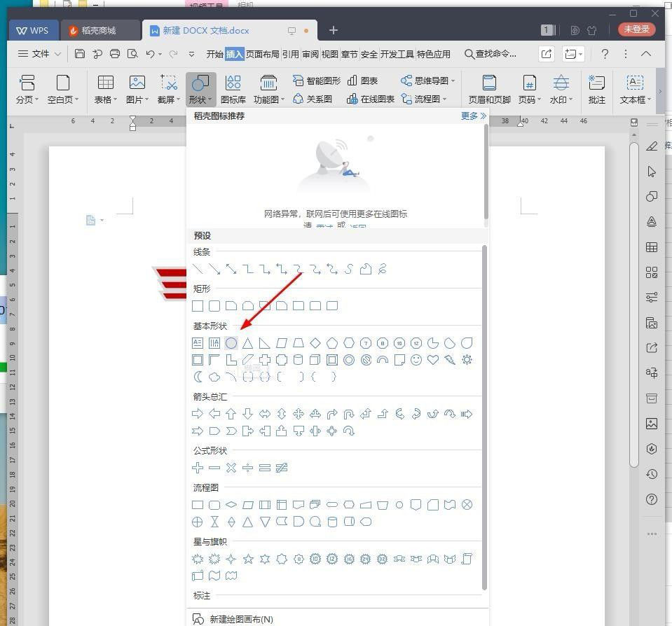This screenshot has height=626, width=672.
Task: Open the 表格 (Table) insert tool
Action: coord(104,88)
